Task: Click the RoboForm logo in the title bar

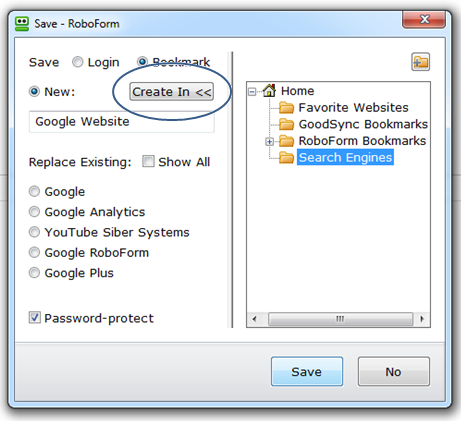Action: [x=22, y=24]
